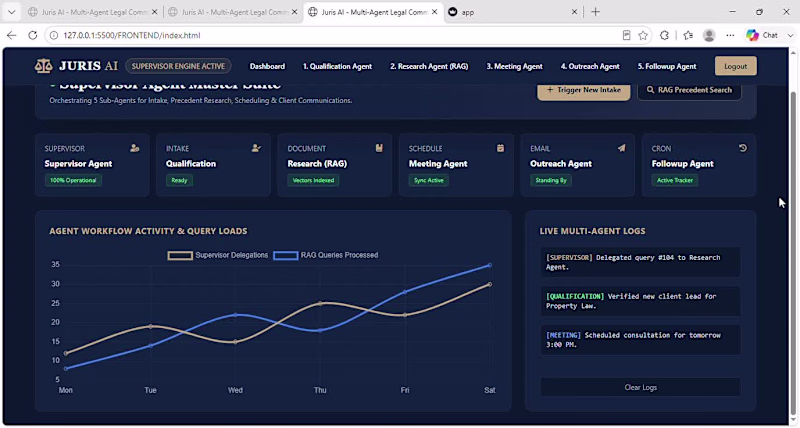
Task: Click the 'Meeting Agent' card title
Action: (438, 164)
